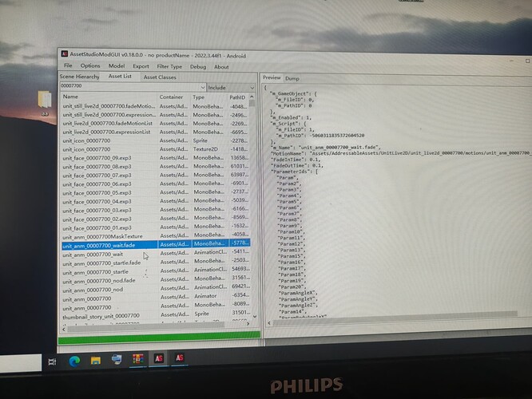The image size is (532, 399).
Task: Select unit_anm_00007700MaskTexture row
Action: (156, 236)
